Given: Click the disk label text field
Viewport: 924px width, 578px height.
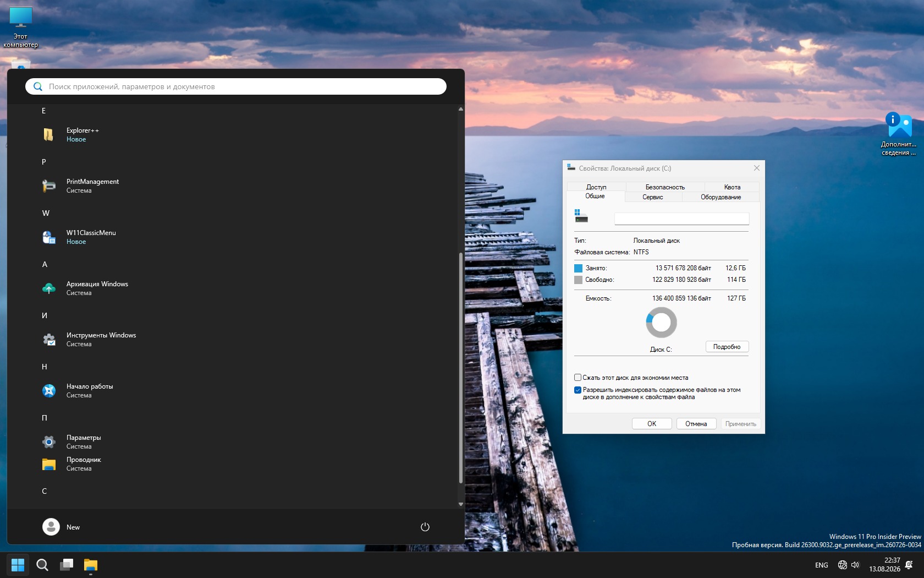Looking at the screenshot, I should (x=681, y=219).
